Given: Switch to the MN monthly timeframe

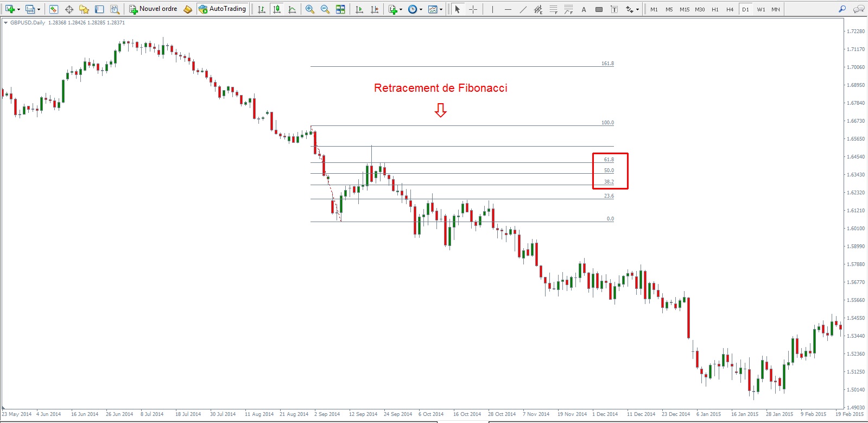Looking at the screenshot, I should (x=776, y=9).
